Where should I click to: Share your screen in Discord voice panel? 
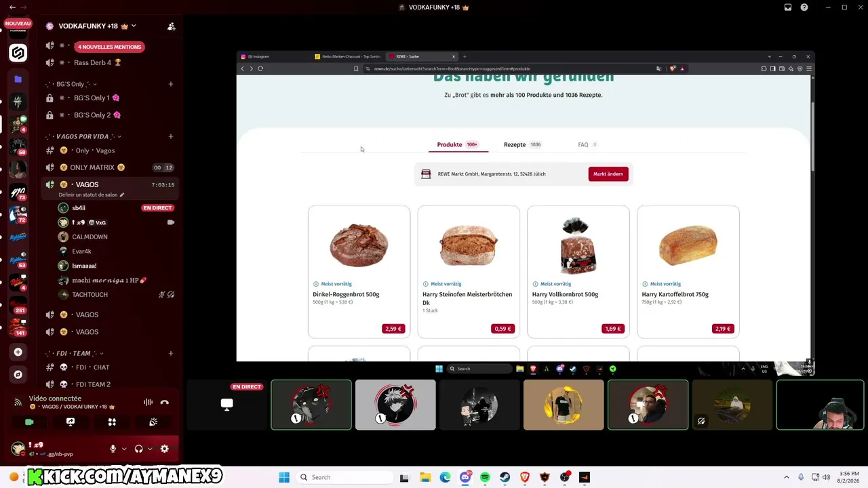(x=71, y=422)
